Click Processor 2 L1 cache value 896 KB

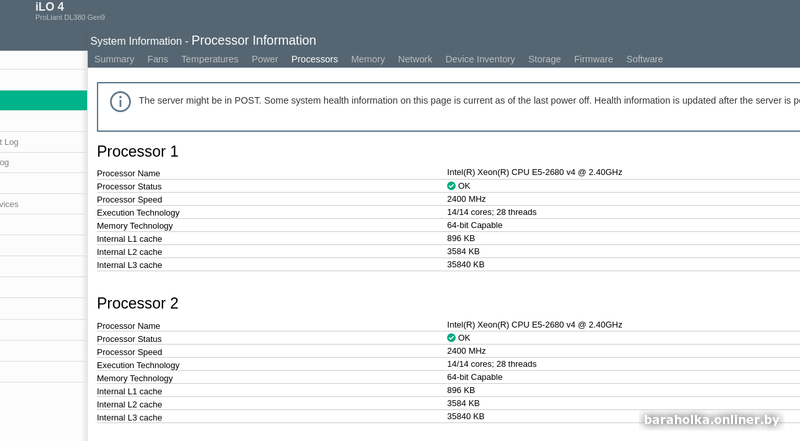click(x=461, y=390)
